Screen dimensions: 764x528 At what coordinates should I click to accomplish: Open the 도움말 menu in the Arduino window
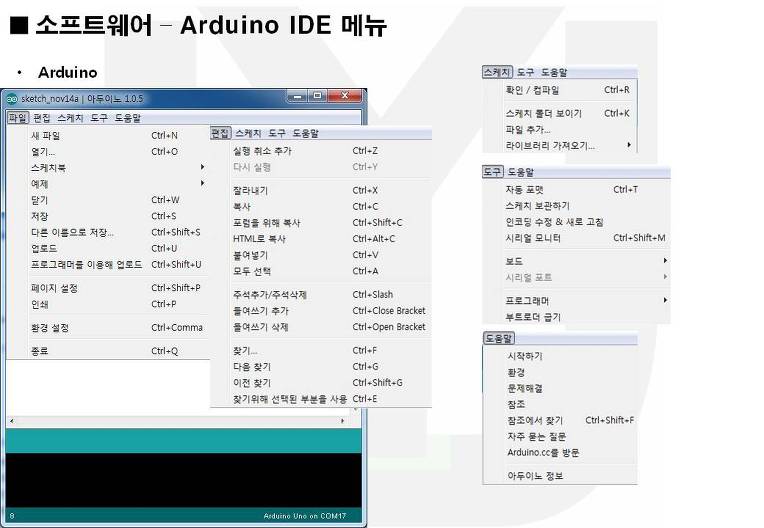click(128, 118)
